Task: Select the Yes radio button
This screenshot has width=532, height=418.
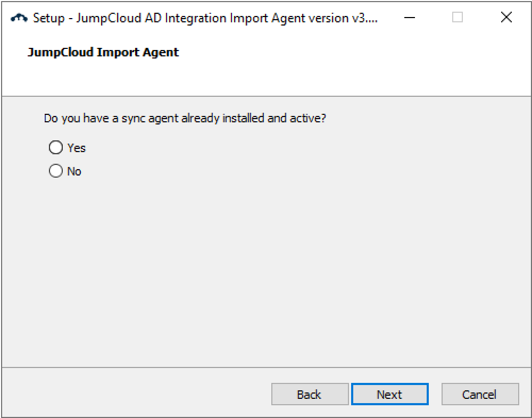Action: [x=56, y=147]
